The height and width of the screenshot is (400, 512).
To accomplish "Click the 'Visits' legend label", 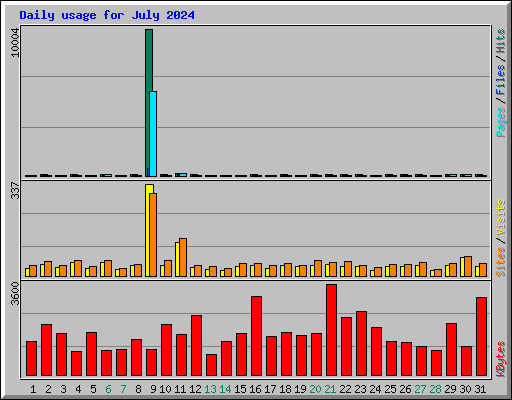I will (500, 218).
